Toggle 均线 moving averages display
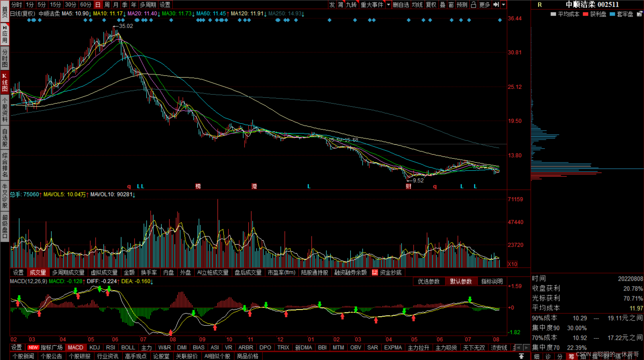Viewport: 644px width, 360px height. (417, 4)
